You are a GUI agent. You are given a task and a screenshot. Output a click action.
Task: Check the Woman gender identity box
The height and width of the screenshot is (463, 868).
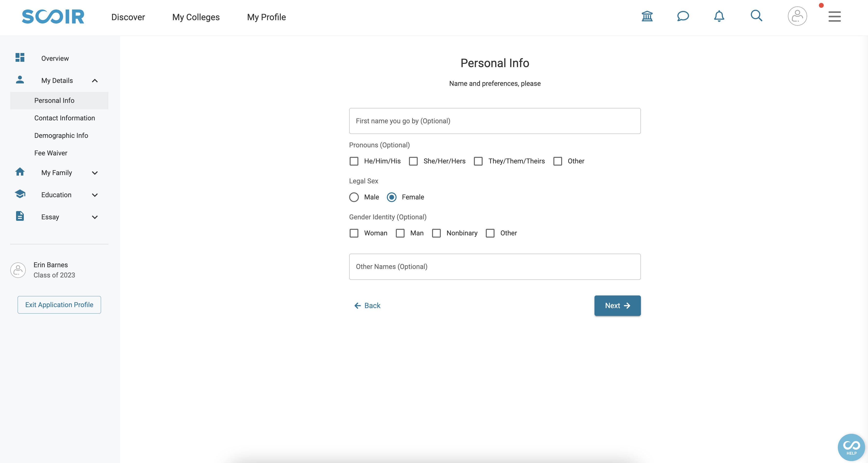(x=354, y=233)
